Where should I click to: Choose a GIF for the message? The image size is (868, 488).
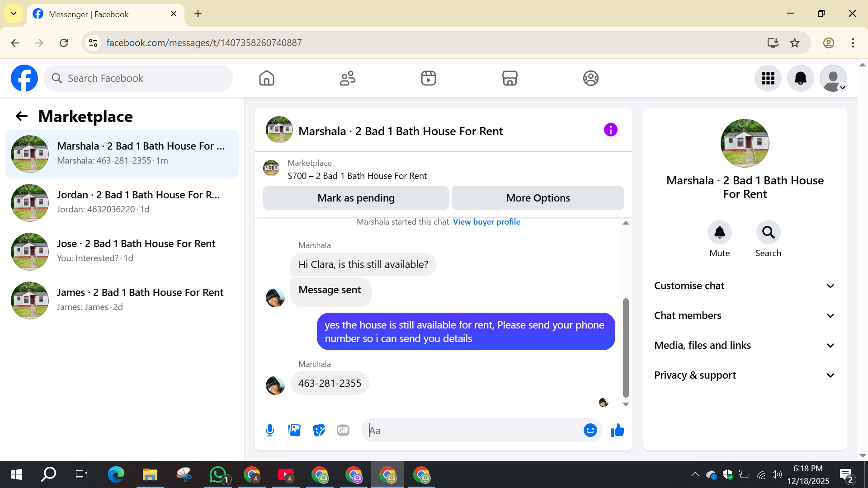pyautogui.click(x=343, y=431)
